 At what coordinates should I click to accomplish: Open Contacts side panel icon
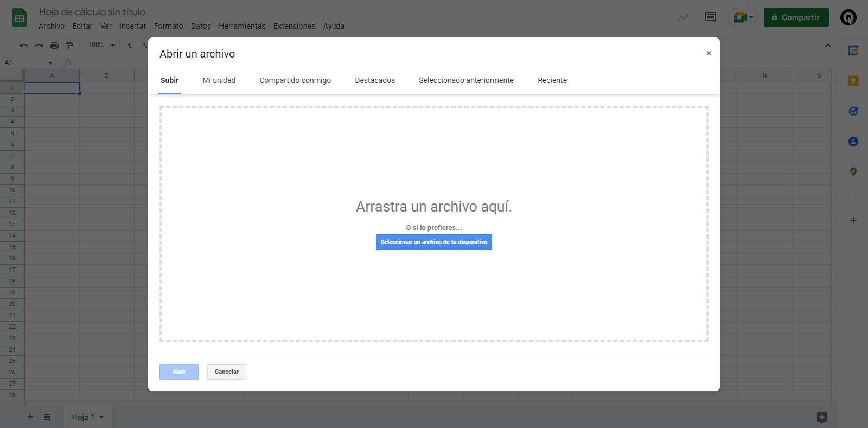(853, 142)
